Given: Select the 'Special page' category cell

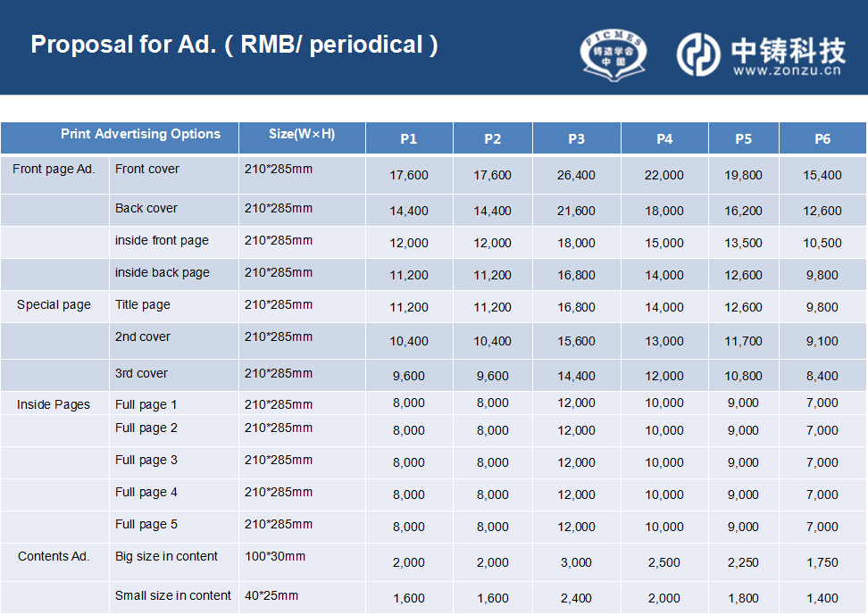Looking at the screenshot, I should pyautogui.click(x=54, y=304).
